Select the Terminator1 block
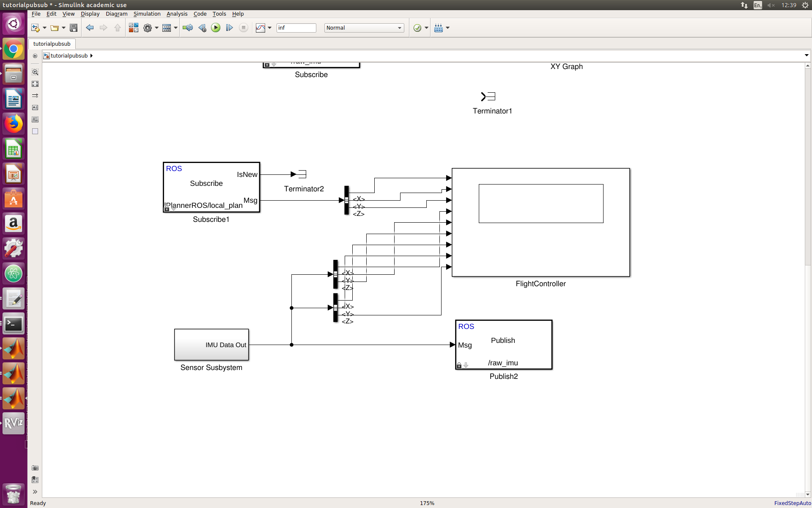The image size is (812, 508). click(x=488, y=97)
